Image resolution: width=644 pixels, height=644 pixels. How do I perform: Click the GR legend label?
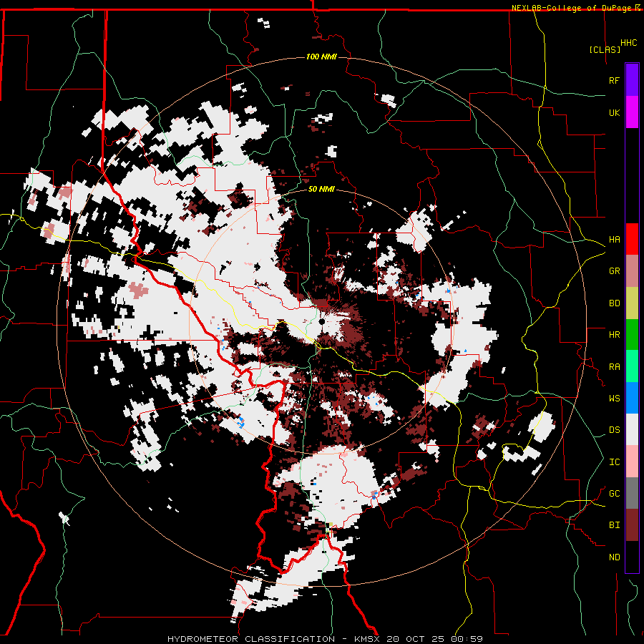point(614,271)
